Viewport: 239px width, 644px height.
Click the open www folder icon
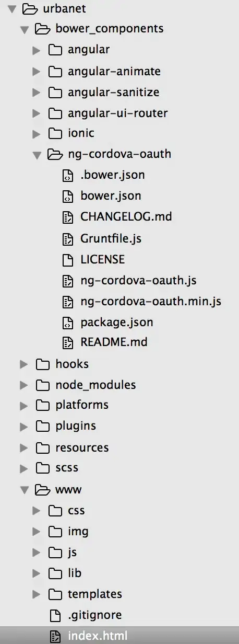(43, 490)
